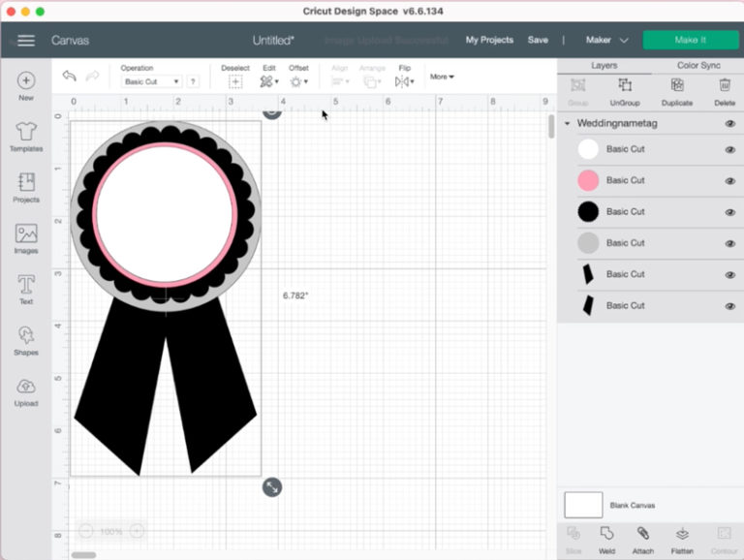Open the Shapes tool
Viewport: 744px width, 560px height.
pos(26,338)
